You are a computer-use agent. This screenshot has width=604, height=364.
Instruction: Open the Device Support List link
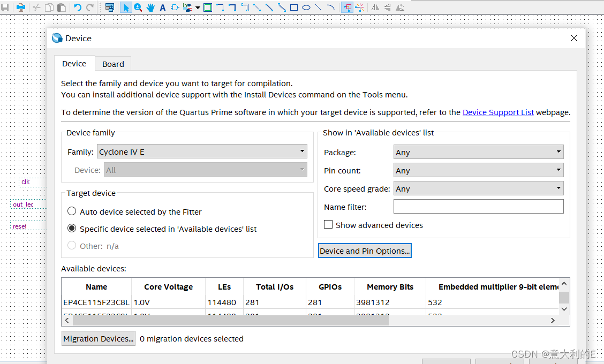click(x=498, y=112)
